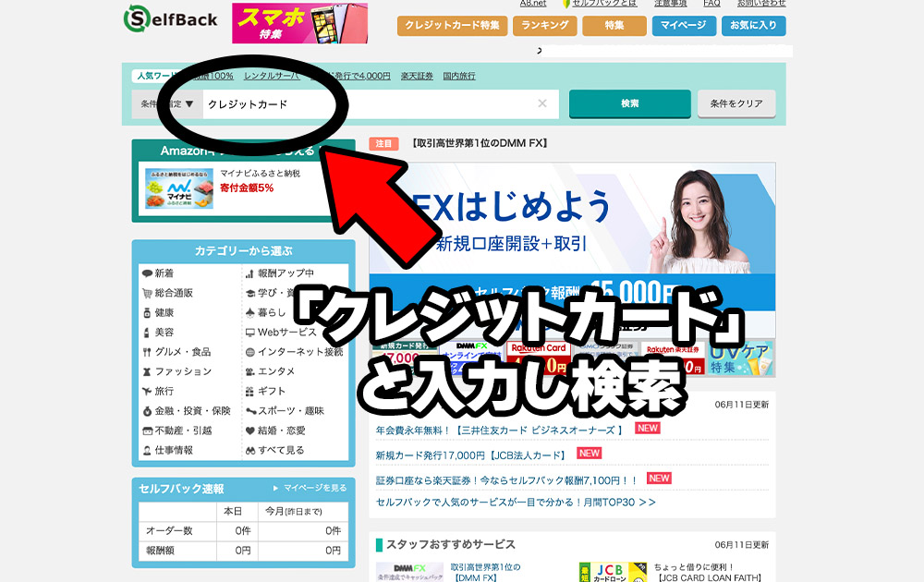Open the 取引高世界第1位のDMM FX notice

(480, 143)
